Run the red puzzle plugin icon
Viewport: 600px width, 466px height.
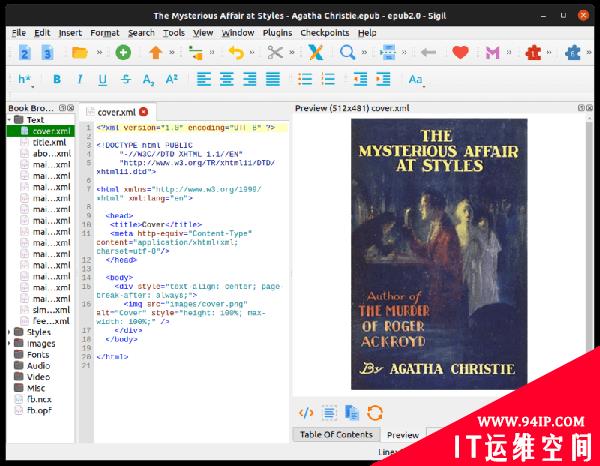pyautogui.click(x=533, y=52)
